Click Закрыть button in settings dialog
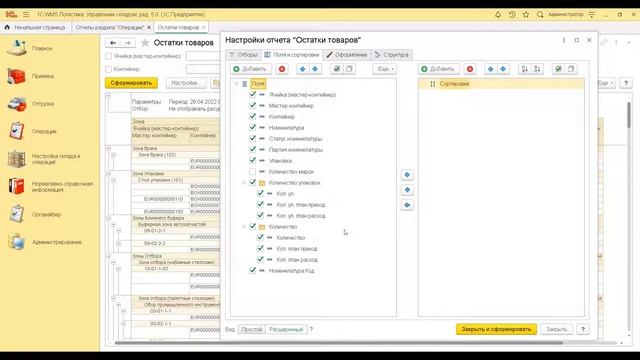640x360 pixels. (x=556, y=329)
